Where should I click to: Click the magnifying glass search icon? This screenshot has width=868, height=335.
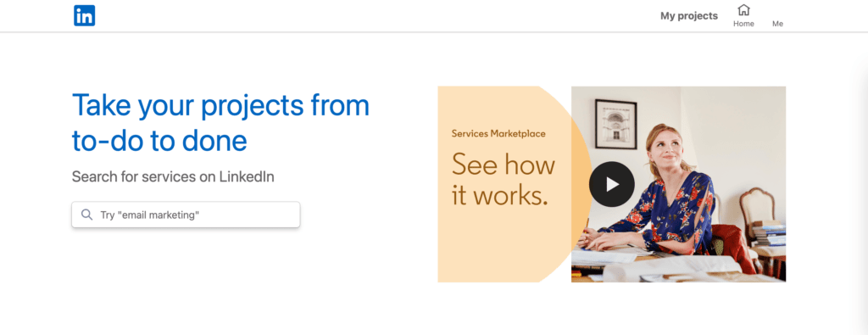coord(87,215)
